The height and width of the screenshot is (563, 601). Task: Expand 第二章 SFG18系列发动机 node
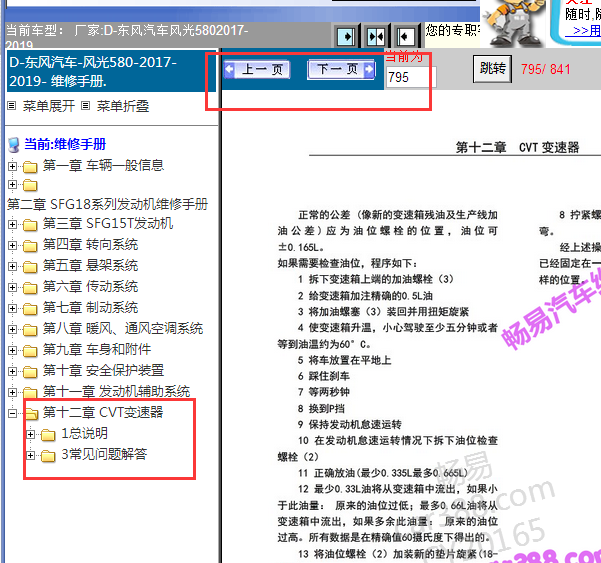point(12,185)
